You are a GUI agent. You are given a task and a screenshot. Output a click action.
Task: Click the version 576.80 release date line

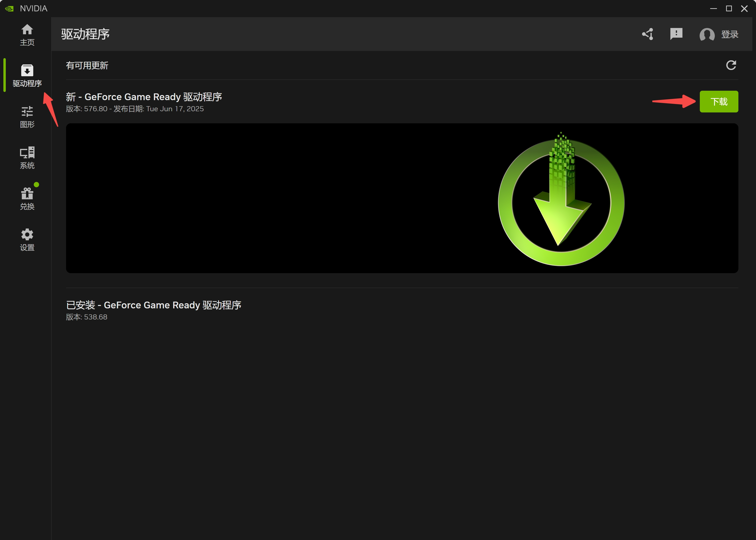click(135, 109)
